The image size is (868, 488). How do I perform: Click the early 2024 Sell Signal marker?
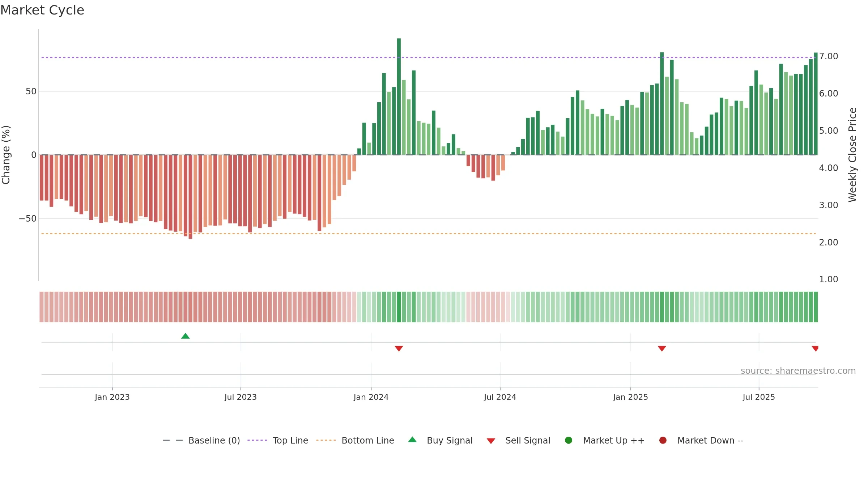click(399, 348)
